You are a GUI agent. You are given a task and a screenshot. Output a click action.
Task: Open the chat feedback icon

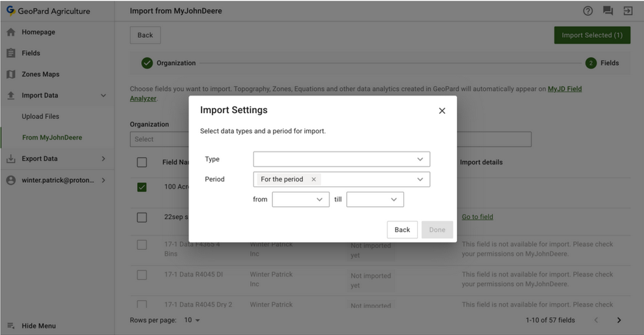(x=608, y=11)
